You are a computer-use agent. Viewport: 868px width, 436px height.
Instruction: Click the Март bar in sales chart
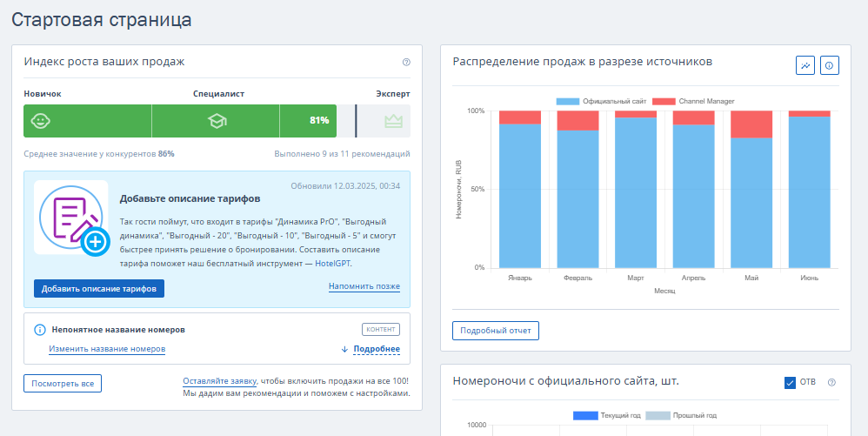(x=636, y=190)
